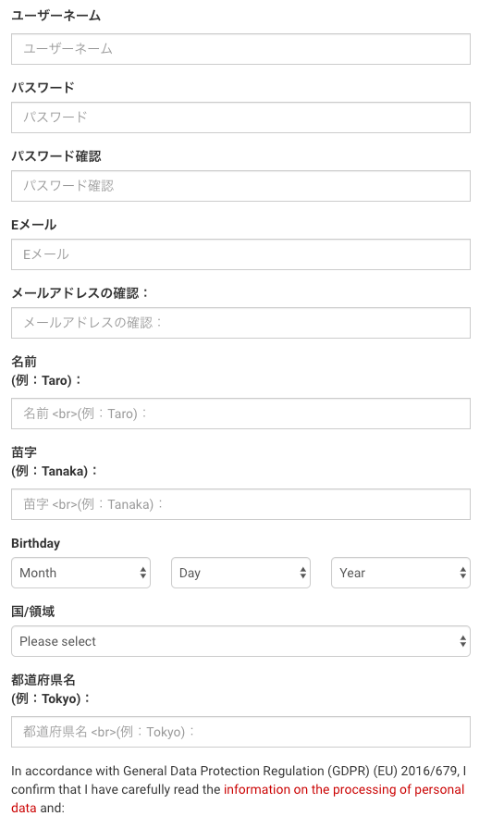Focus the メールアドレスの確認 input box
Image resolution: width=504 pixels, height=816 pixels.
point(240,323)
